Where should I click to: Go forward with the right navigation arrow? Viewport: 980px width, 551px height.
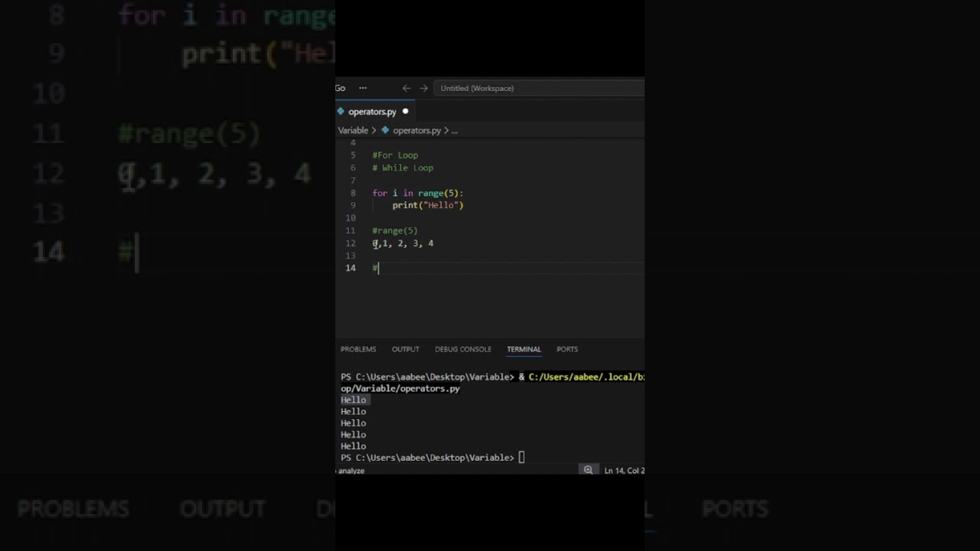click(423, 88)
